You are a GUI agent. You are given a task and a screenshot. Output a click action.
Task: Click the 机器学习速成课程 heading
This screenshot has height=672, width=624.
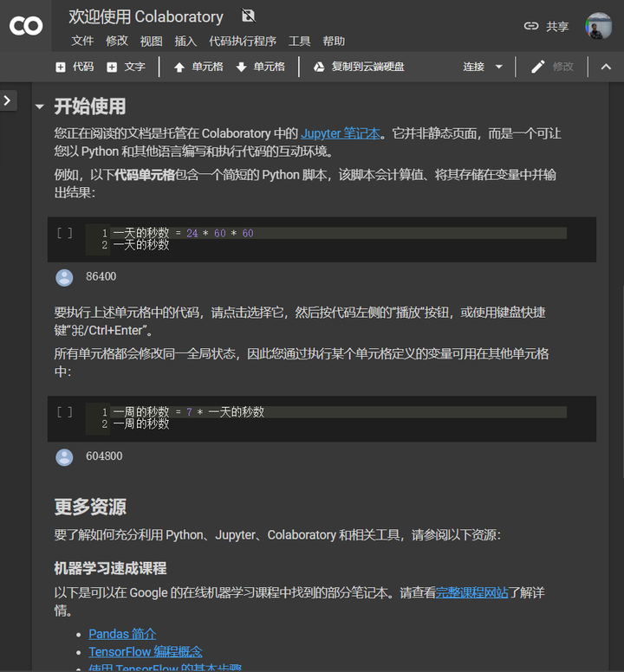click(x=110, y=568)
